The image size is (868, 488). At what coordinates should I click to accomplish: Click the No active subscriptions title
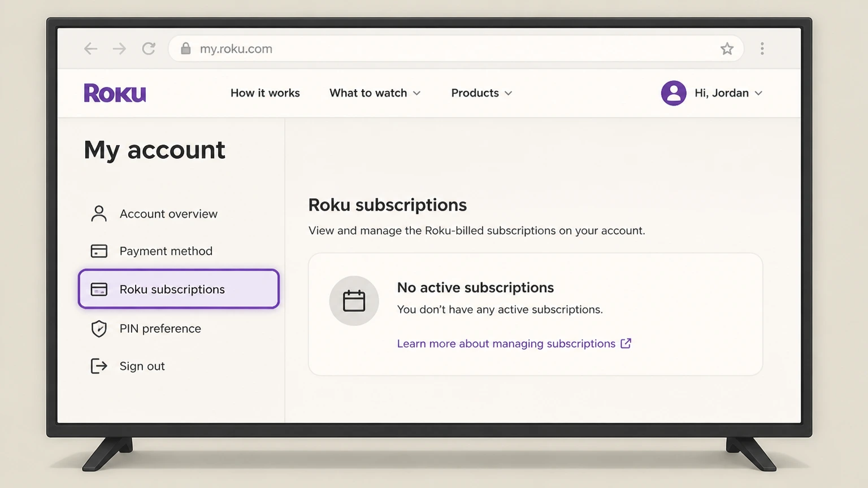pos(475,287)
